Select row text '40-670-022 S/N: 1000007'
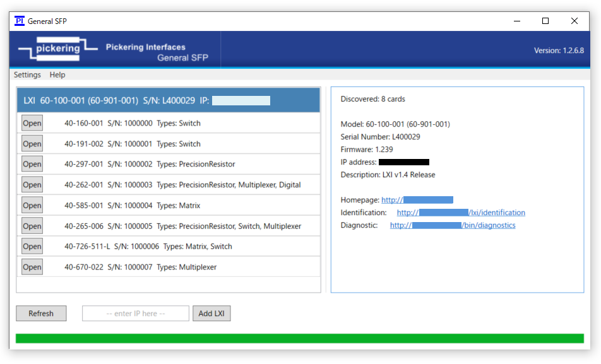601x364 pixels. [109, 267]
